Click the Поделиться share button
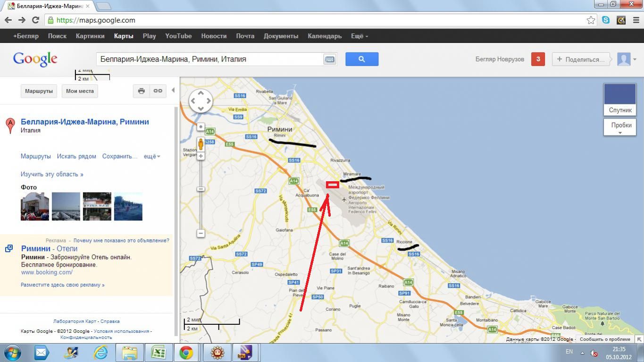Screen dimensions: 644x362 (x=581, y=59)
